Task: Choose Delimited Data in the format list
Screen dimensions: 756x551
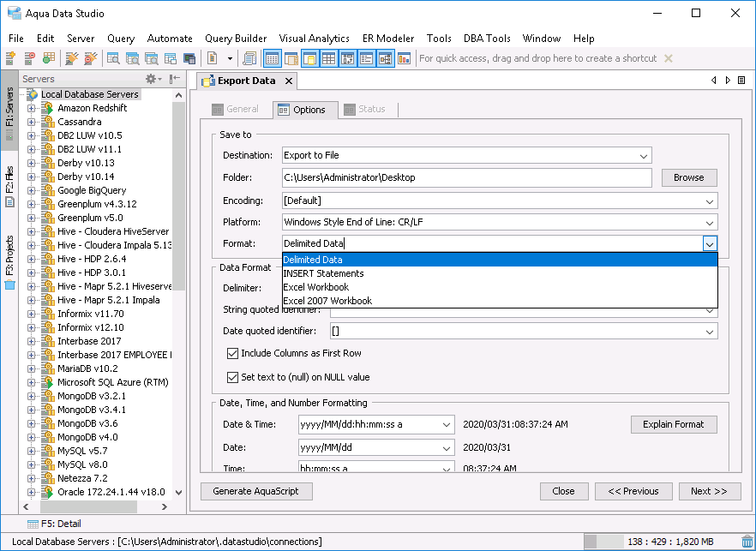Action: [x=500, y=260]
